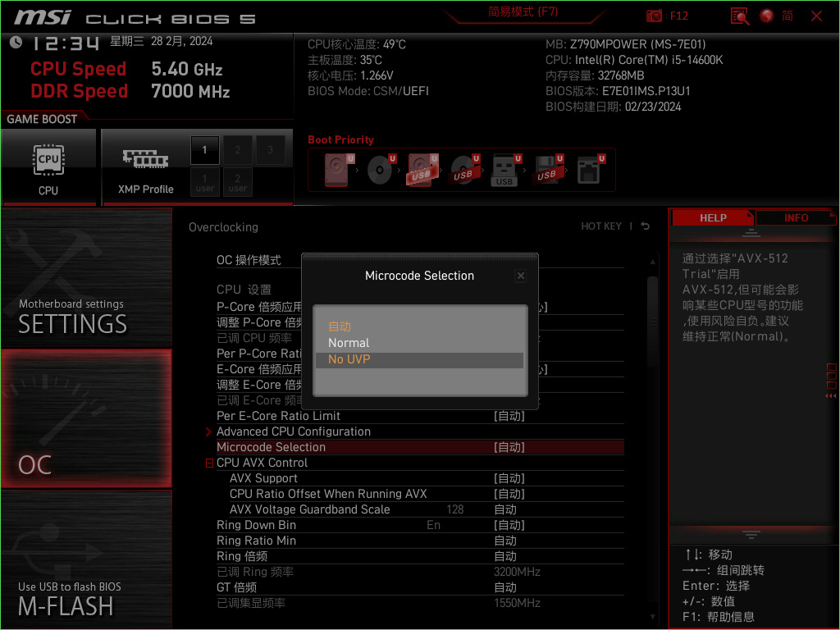Click the bottom grip of help panel
This screenshot has width=840, height=630.
click(x=751, y=535)
